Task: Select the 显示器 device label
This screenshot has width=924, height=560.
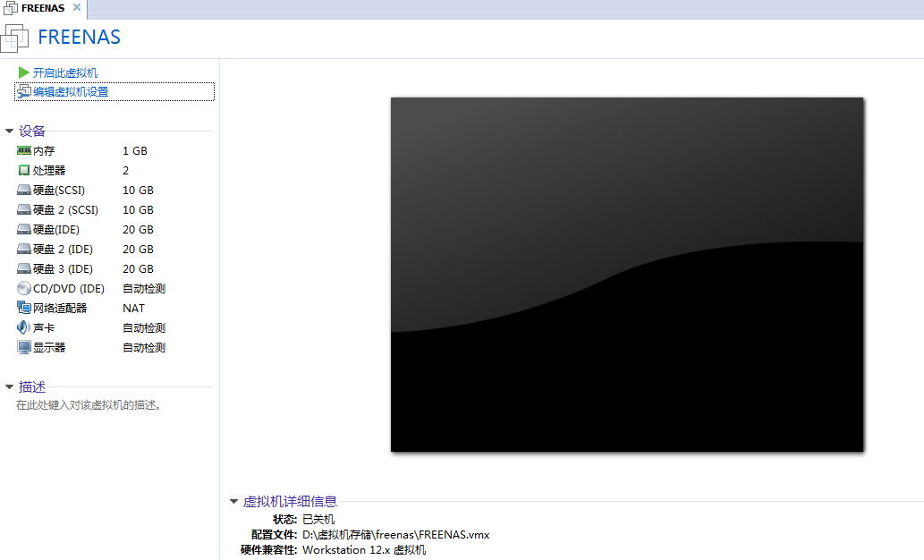Action: pos(49,347)
